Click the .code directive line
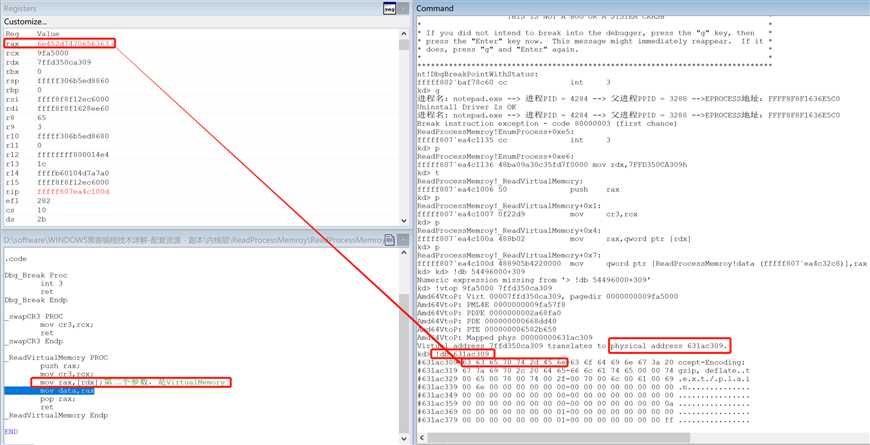 [16, 259]
